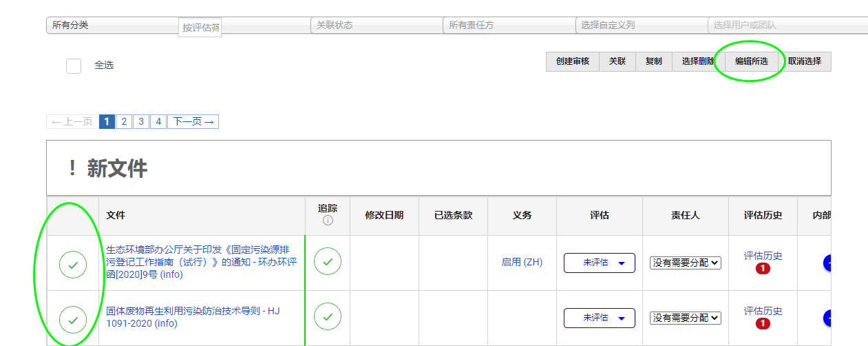868x346 pixels.
Task: Click red badge under first row's 评估历史
Action: click(x=763, y=269)
